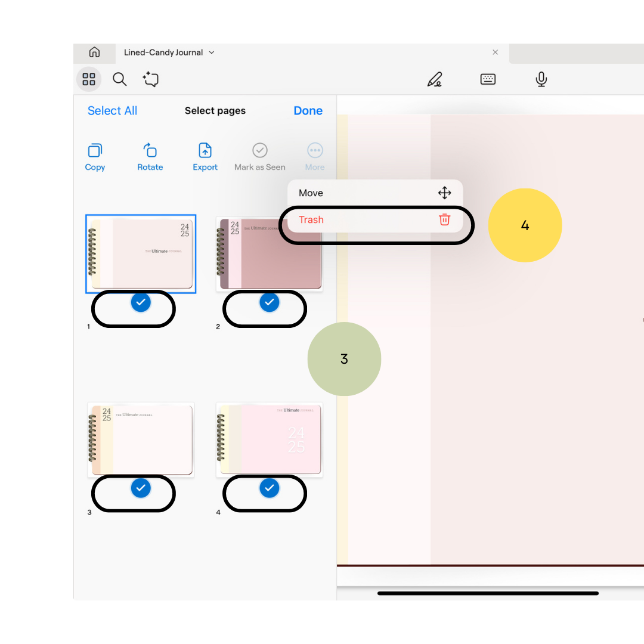Open the AI sparkle chat tool

tap(151, 79)
